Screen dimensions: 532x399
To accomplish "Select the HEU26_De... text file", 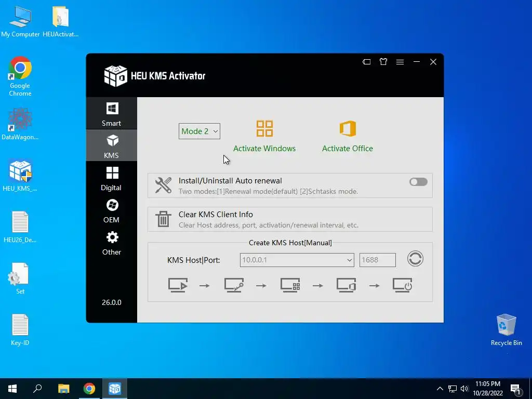I will [20, 227].
